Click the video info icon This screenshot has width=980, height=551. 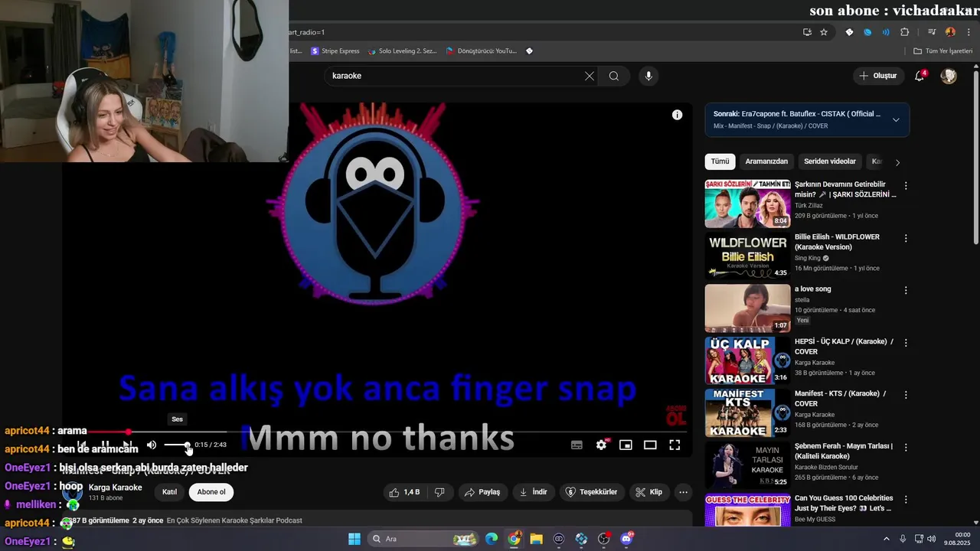pyautogui.click(x=677, y=115)
